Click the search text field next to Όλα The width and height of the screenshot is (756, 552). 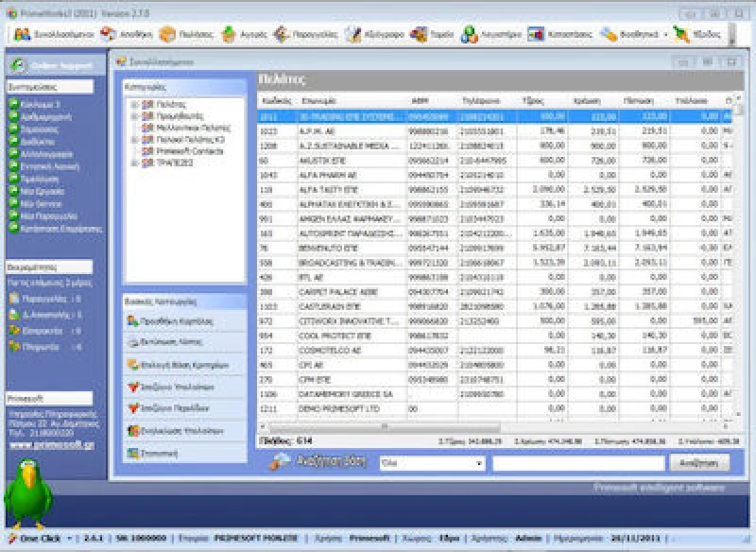click(x=578, y=463)
